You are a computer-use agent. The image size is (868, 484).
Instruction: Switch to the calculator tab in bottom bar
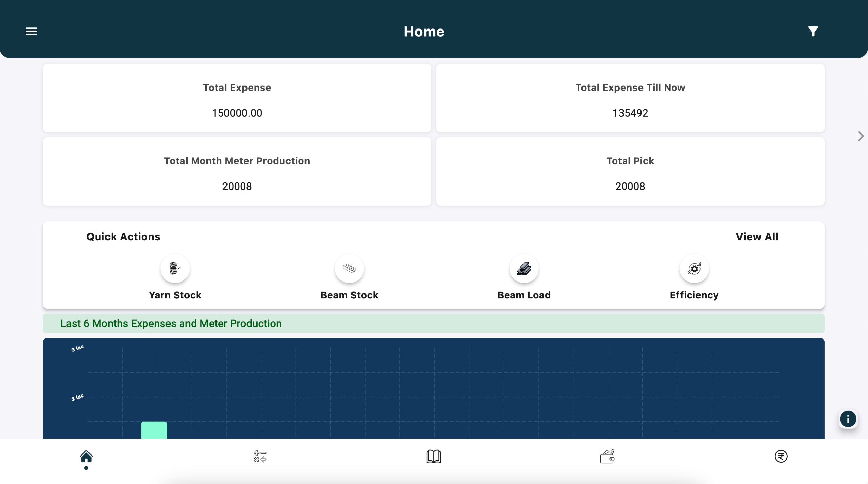260,457
